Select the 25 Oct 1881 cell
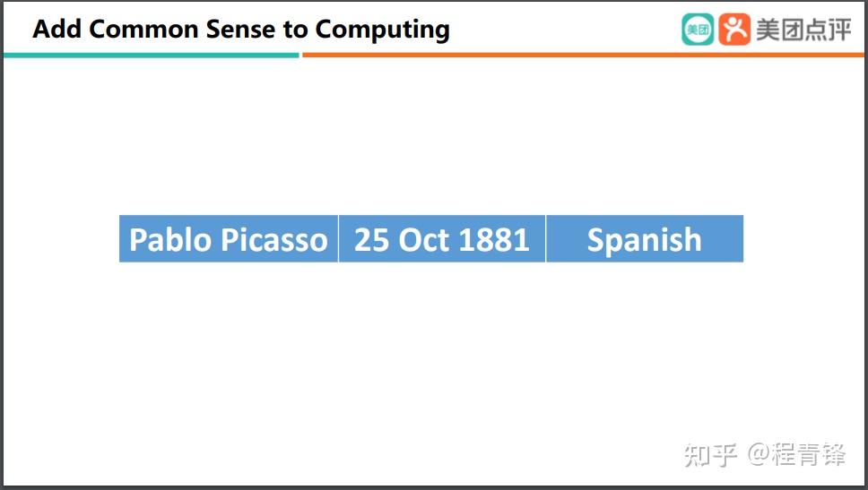 coord(442,239)
